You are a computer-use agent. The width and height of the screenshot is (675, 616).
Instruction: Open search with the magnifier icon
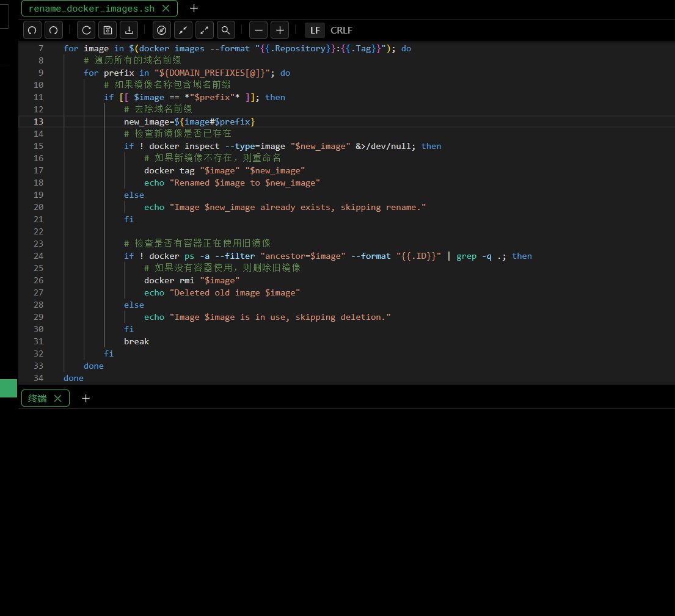pyautogui.click(x=225, y=30)
